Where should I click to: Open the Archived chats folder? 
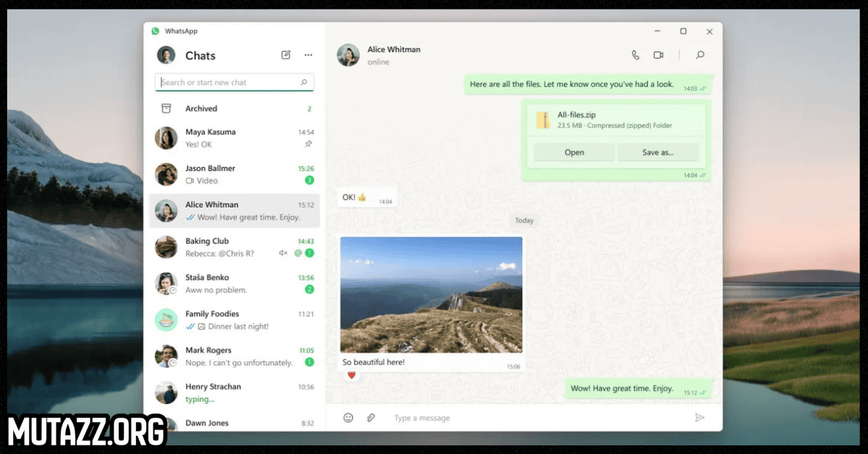coord(201,108)
